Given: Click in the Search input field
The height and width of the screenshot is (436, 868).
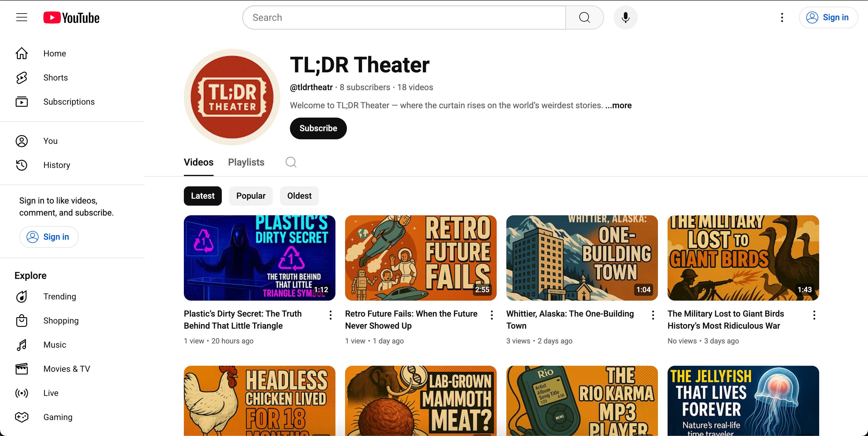Looking at the screenshot, I should (404, 17).
